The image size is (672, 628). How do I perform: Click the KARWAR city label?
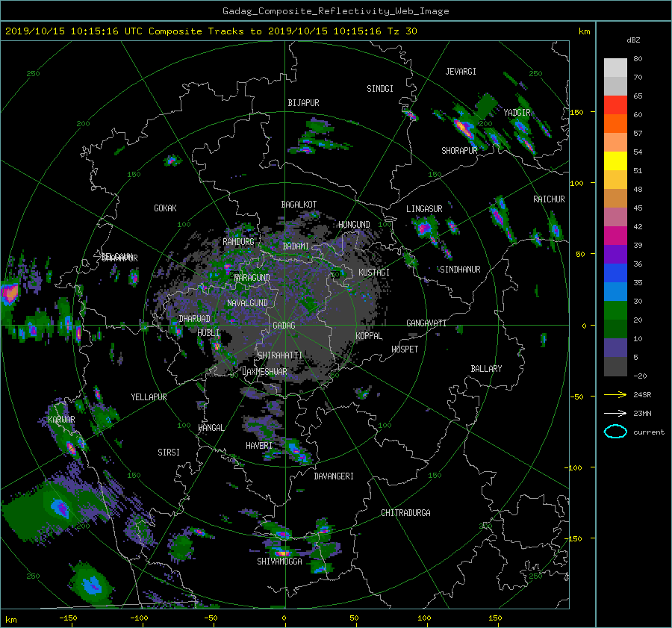click(x=61, y=420)
